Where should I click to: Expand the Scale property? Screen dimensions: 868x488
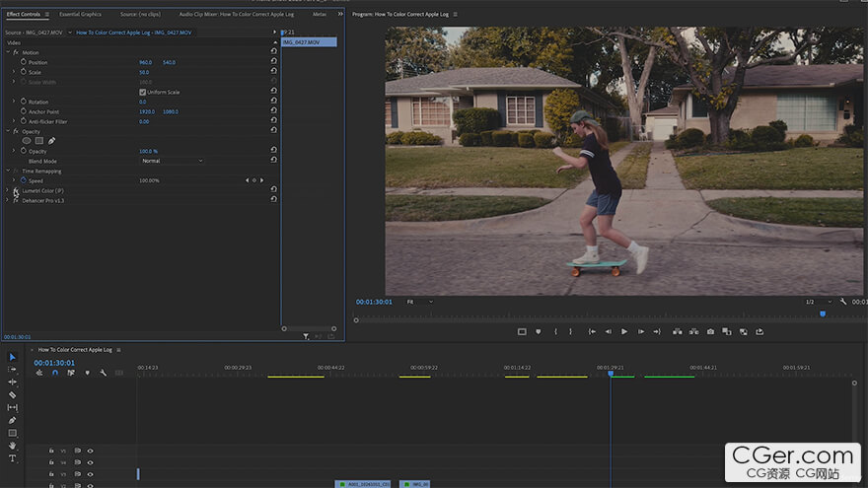(x=14, y=72)
